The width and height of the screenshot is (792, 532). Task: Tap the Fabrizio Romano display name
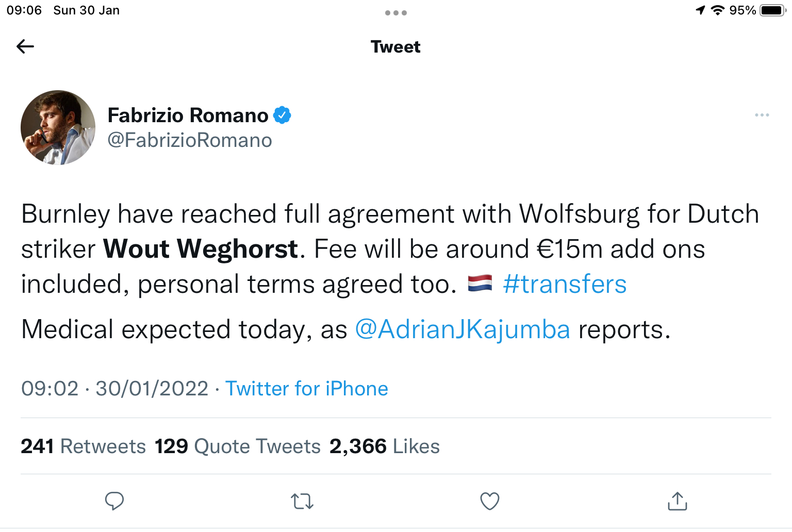(x=188, y=115)
